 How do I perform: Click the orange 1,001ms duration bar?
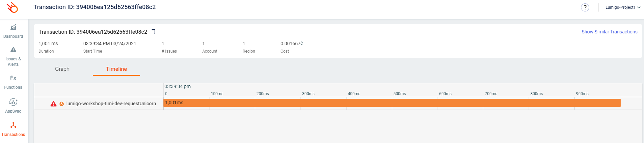(392, 103)
